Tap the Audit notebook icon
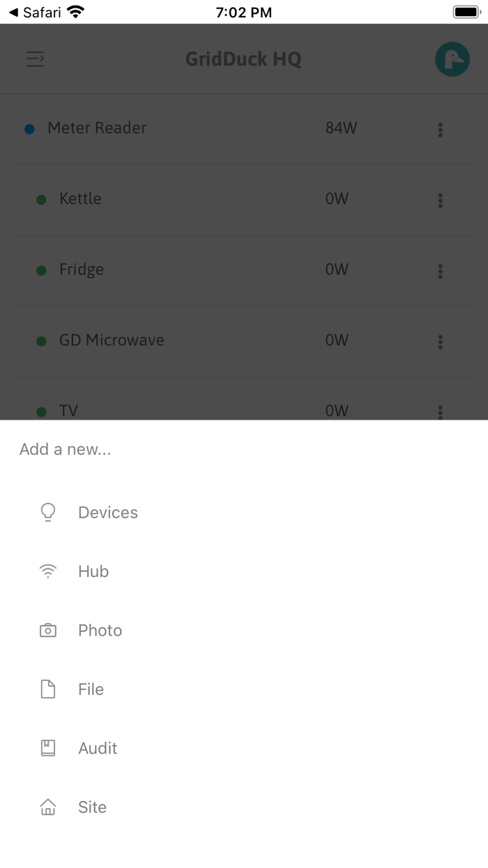This screenshot has width=488, height=868. click(47, 747)
